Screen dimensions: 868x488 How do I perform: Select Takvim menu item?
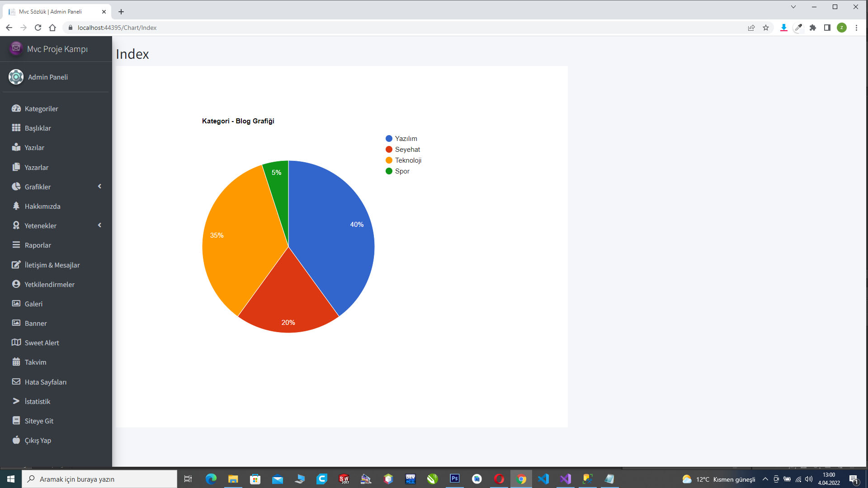pos(56,362)
